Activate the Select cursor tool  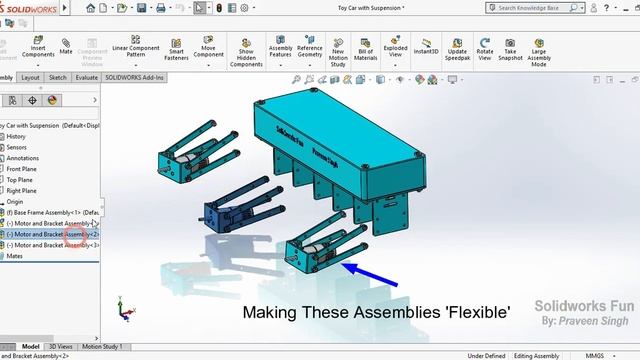click(x=199, y=8)
